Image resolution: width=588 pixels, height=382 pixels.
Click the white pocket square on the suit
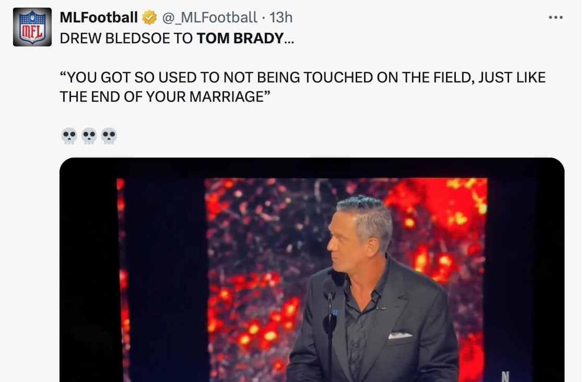pyautogui.click(x=401, y=335)
